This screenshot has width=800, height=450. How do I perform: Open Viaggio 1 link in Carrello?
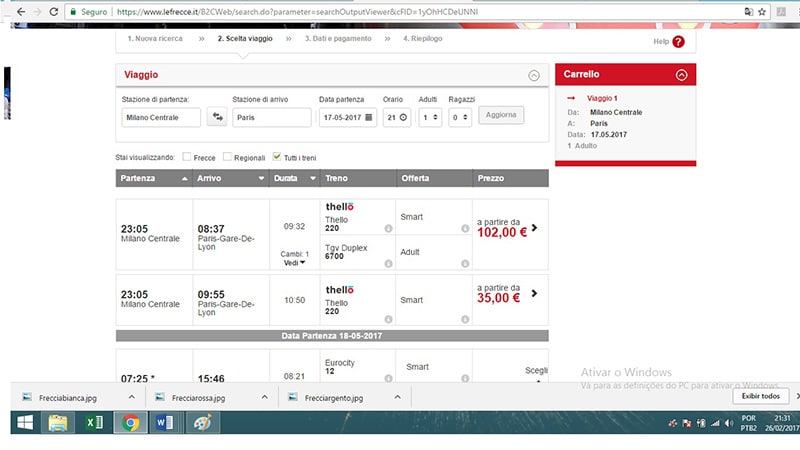click(x=602, y=98)
